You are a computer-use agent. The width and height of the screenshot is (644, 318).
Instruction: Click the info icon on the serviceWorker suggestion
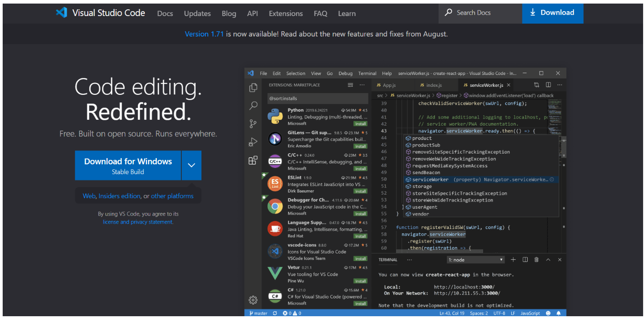pos(552,179)
